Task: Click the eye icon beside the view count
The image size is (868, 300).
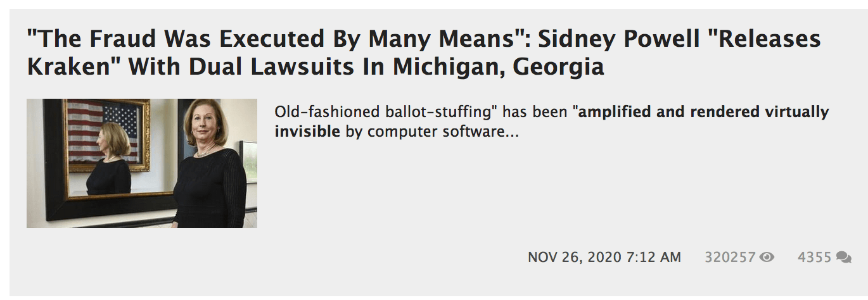Action: click(767, 258)
